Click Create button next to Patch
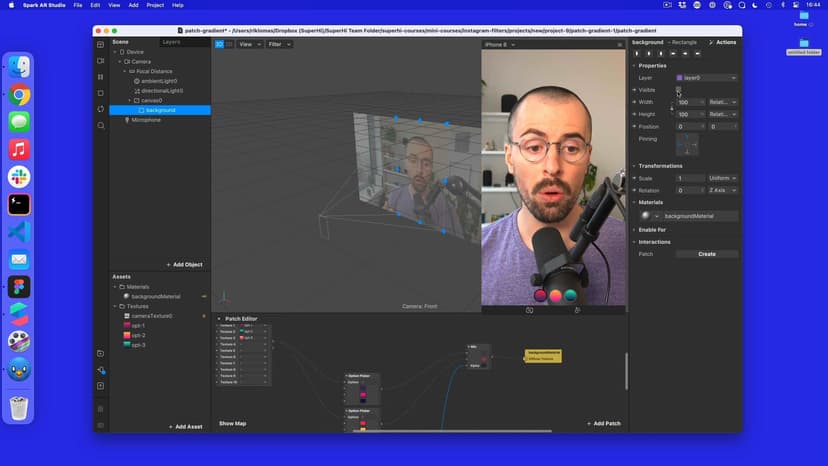Viewport: 828px width, 466px height. 707,254
